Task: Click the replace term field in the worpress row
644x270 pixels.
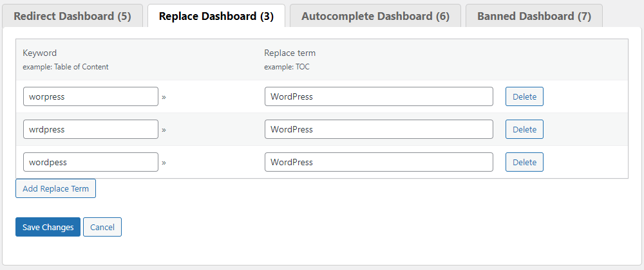Action: click(x=379, y=96)
